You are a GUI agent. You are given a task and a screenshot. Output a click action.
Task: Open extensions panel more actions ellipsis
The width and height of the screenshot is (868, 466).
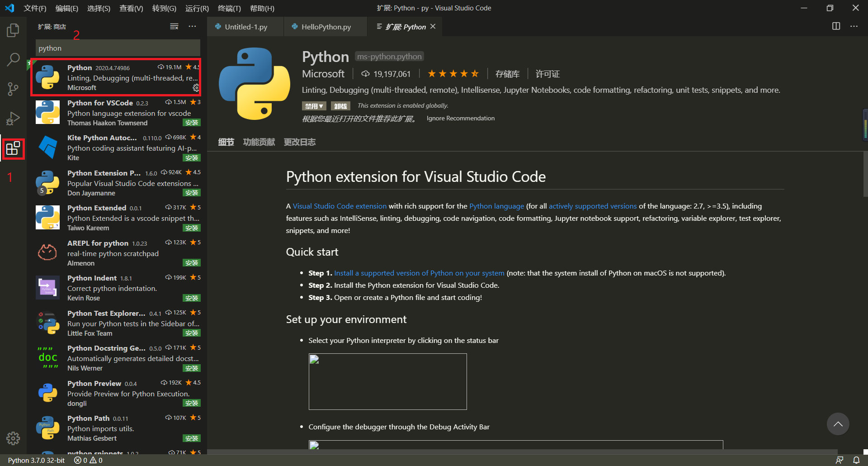(193, 26)
